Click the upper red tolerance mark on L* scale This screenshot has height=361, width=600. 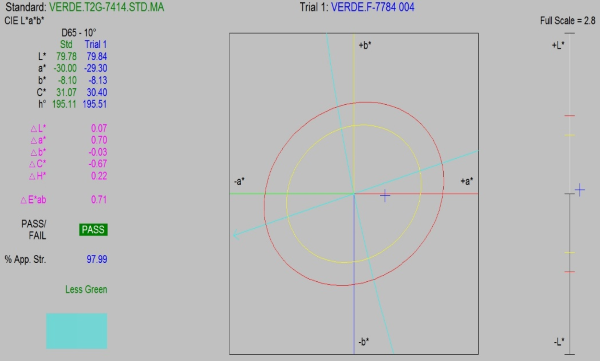570,115
